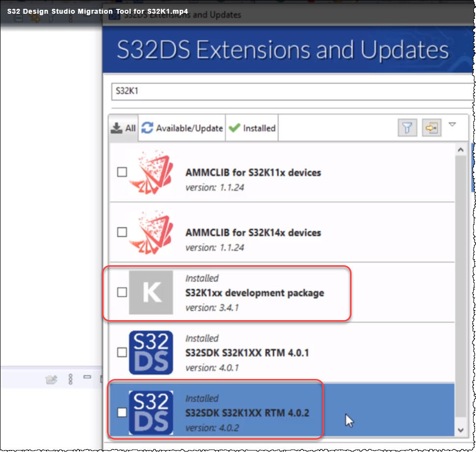Select the AMMCLIB S32K11x red logo icon
This screenshot has width=476, height=452.
click(x=151, y=172)
